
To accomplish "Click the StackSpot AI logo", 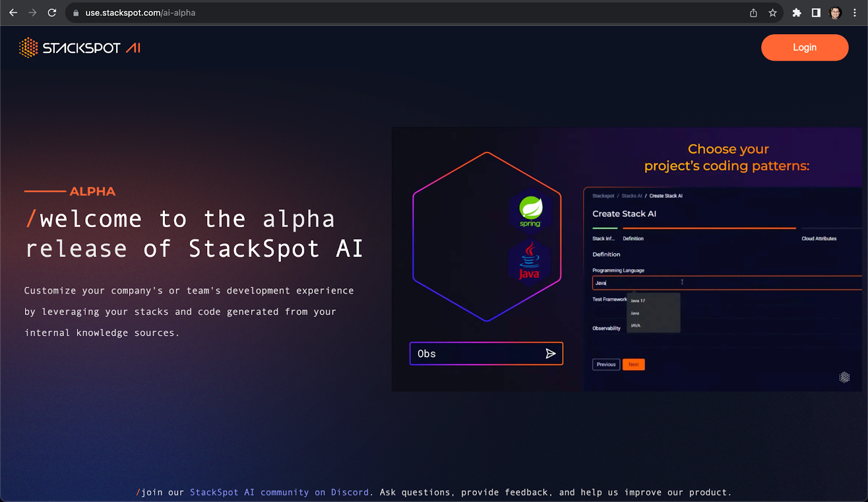I will pos(80,48).
